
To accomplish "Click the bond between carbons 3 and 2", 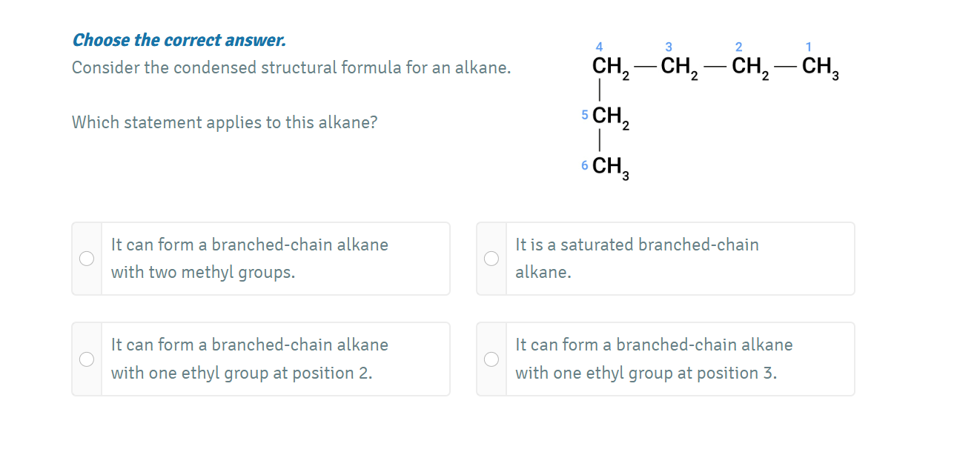I will click(715, 67).
